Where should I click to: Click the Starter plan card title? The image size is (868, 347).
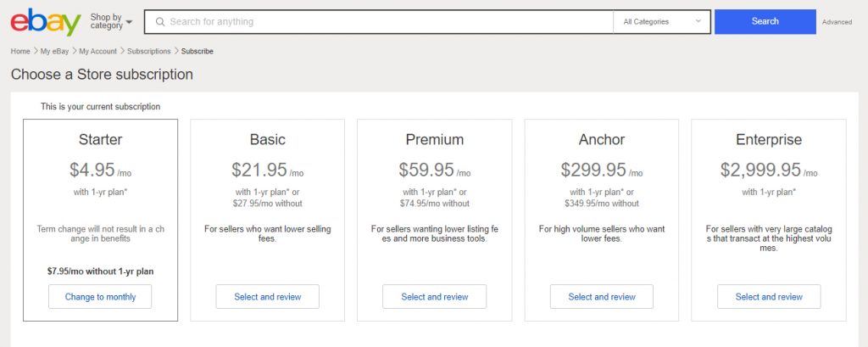coord(100,140)
